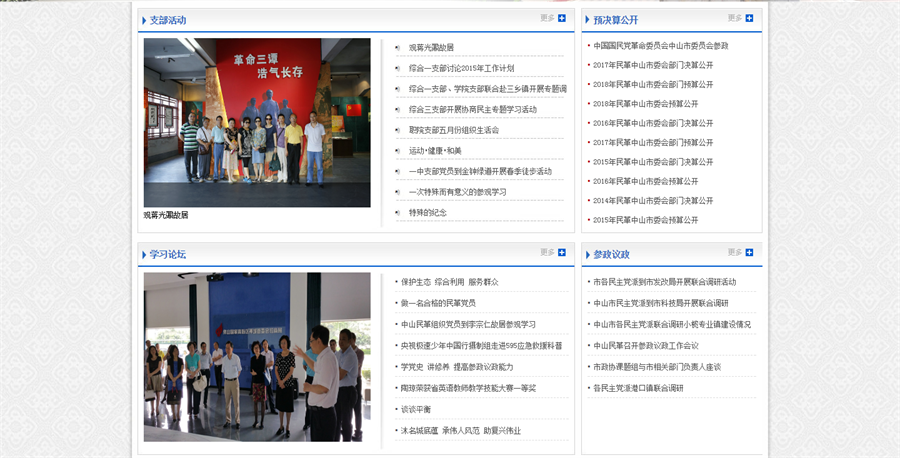Image resolution: width=900 pixels, height=458 pixels.
Task: Open the 预决算公开 section heading
Action: coord(615,20)
